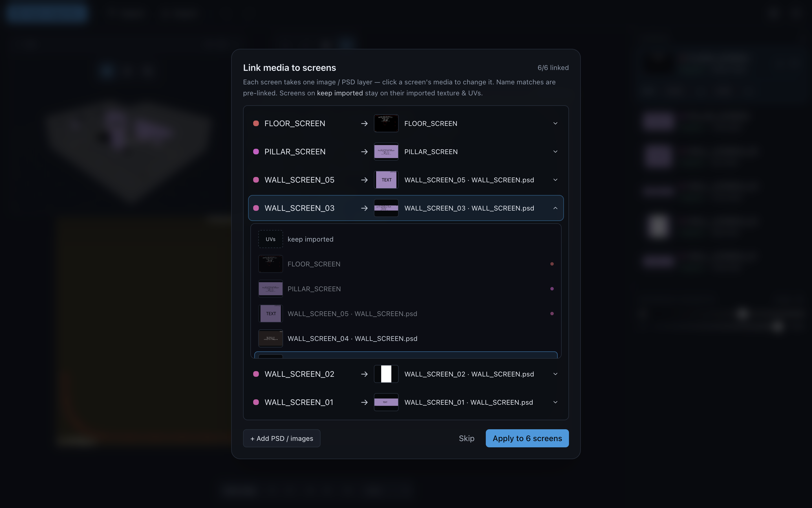Image resolution: width=812 pixels, height=508 pixels.
Task: Click the FLOOR_SCREEN red color dot
Action: tap(256, 123)
